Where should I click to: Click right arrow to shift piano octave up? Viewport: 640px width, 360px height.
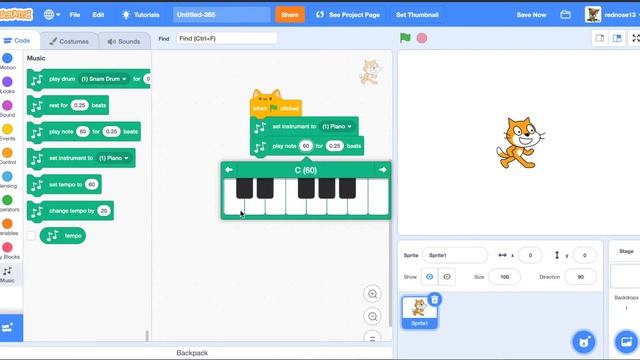[x=382, y=169]
